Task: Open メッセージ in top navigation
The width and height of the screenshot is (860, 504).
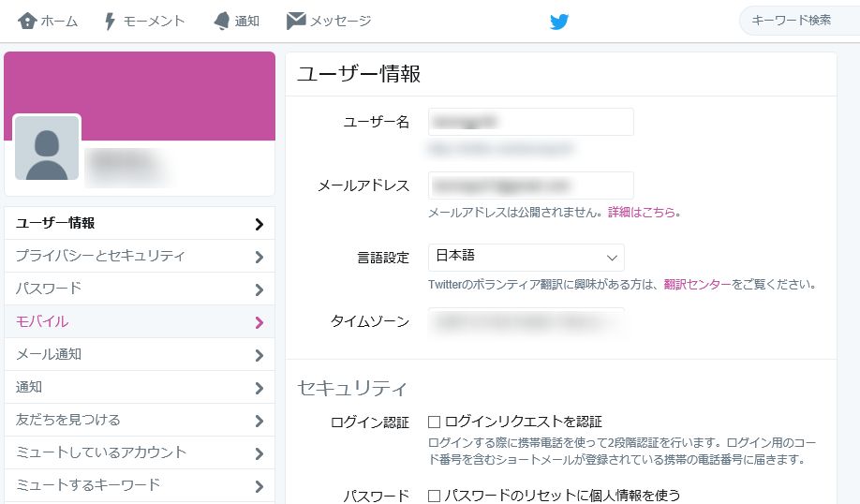Action: pos(341,21)
